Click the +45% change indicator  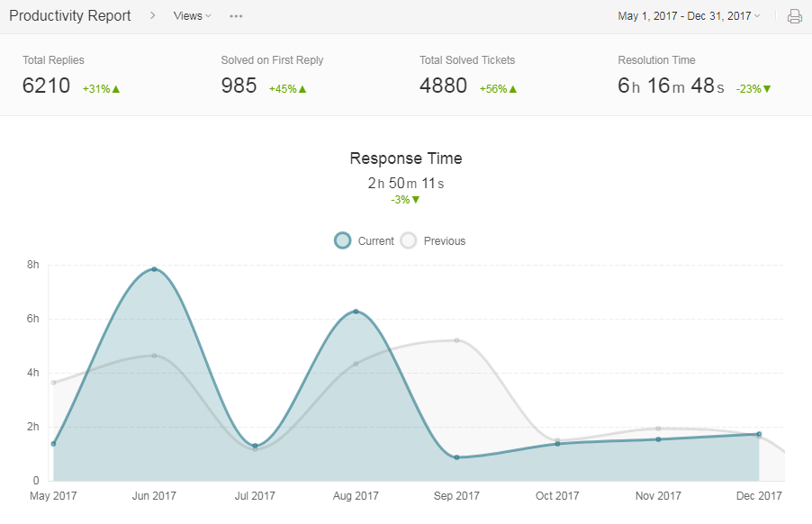click(x=288, y=88)
